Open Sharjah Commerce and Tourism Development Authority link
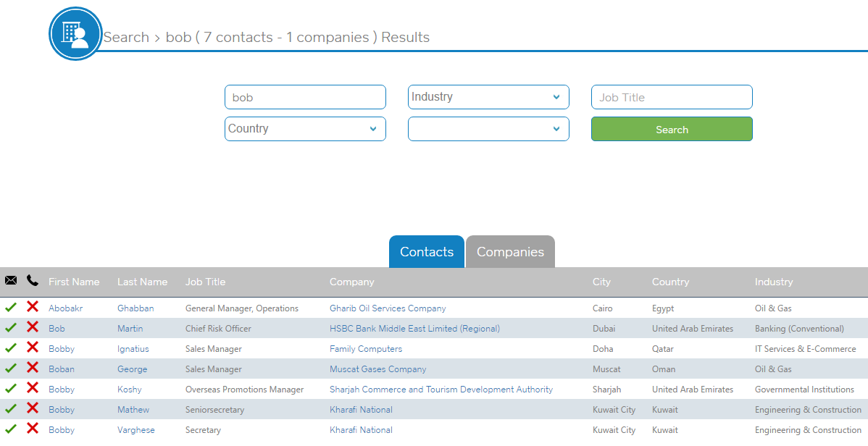The width and height of the screenshot is (868, 446). (441, 390)
